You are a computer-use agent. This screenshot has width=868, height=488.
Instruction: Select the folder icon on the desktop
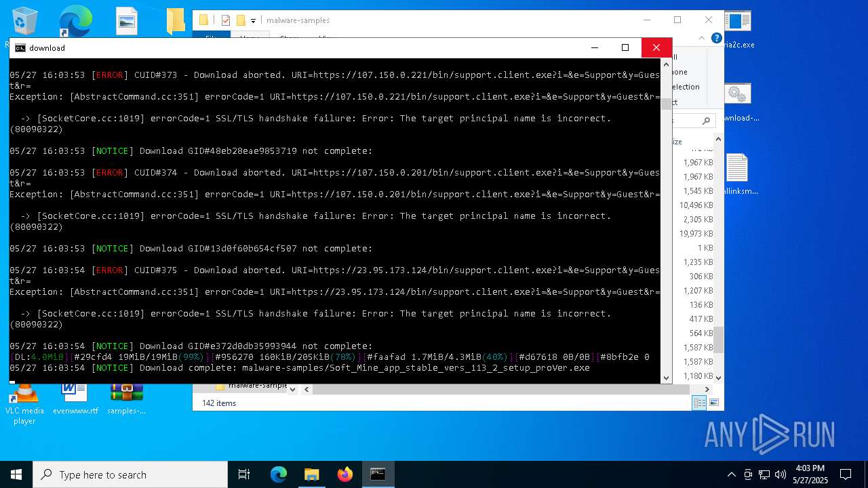tap(175, 22)
